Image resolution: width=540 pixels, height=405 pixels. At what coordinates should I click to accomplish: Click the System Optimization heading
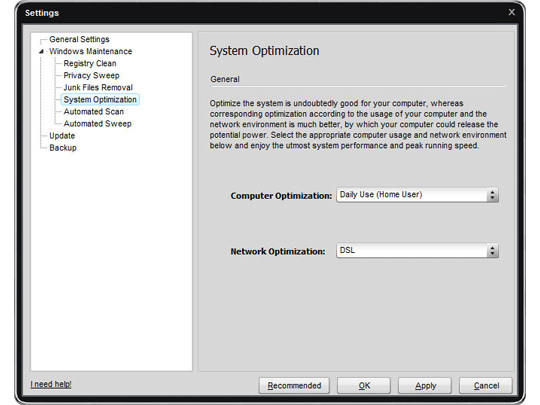coord(264,51)
